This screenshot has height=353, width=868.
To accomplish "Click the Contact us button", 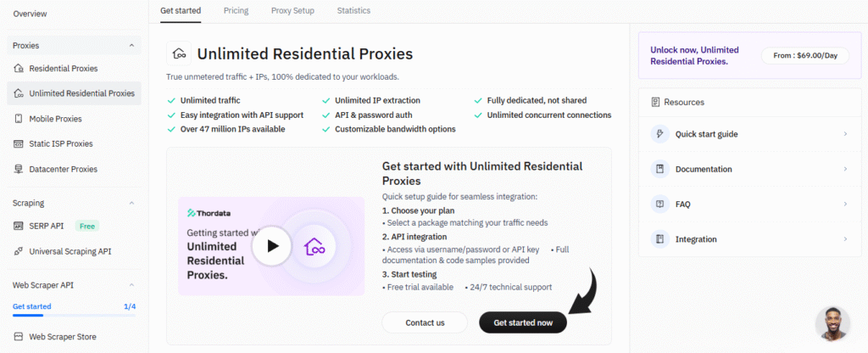I will click(x=424, y=322).
